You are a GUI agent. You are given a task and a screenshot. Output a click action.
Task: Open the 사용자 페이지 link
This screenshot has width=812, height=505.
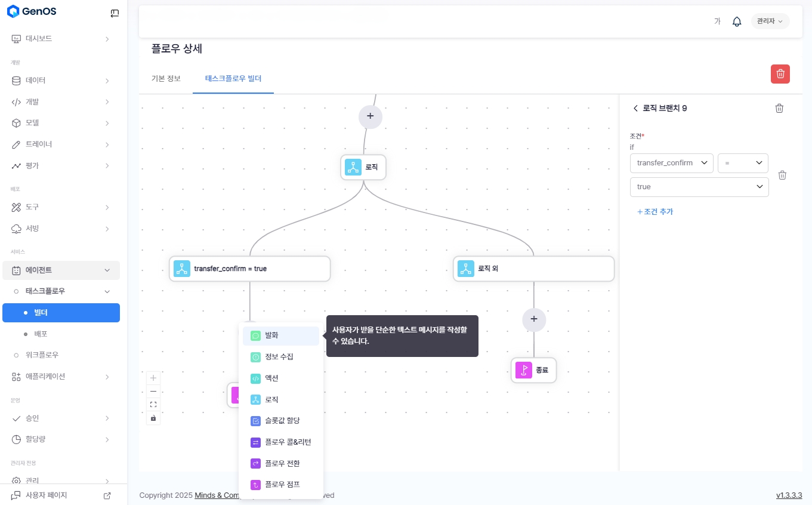coord(47,495)
